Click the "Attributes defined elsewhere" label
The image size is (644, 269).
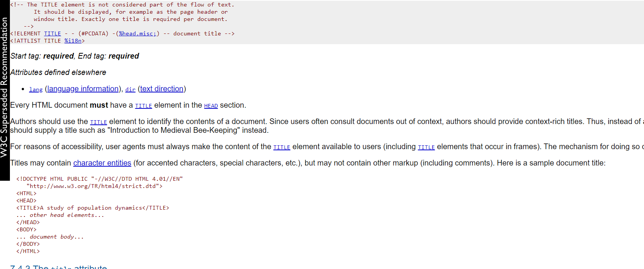58,72
